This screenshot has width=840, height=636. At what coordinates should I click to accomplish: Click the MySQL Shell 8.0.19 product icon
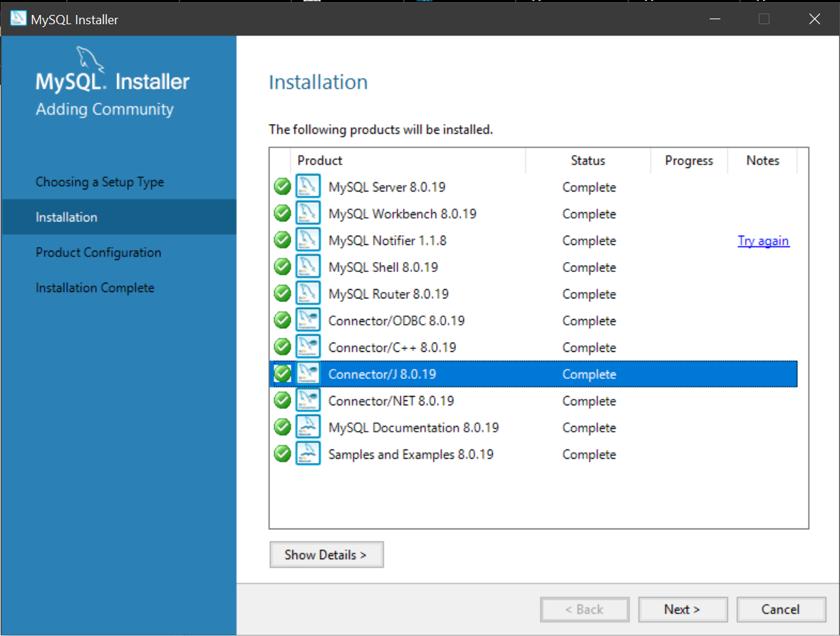[308, 266]
